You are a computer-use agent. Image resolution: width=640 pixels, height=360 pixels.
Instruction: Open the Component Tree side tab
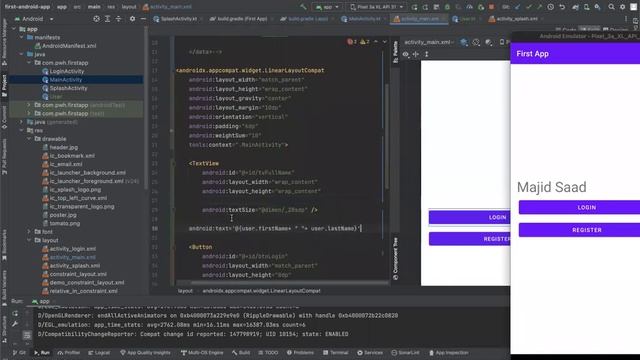pos(395,259)
